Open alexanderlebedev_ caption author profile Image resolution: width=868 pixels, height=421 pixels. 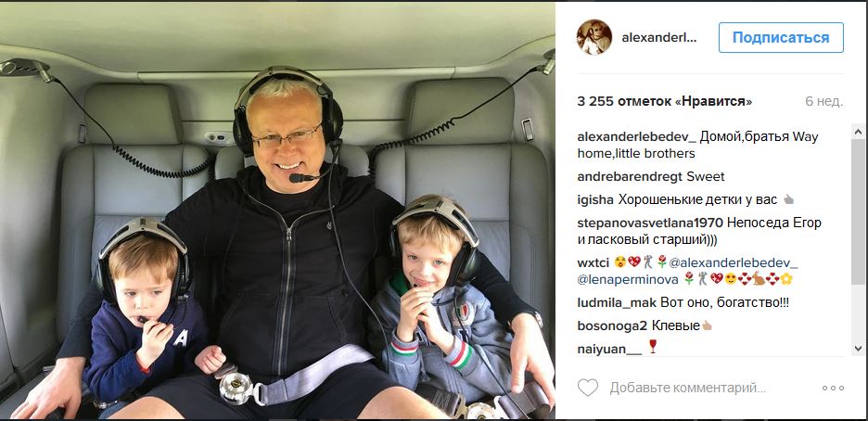click(x=636, y=137)
